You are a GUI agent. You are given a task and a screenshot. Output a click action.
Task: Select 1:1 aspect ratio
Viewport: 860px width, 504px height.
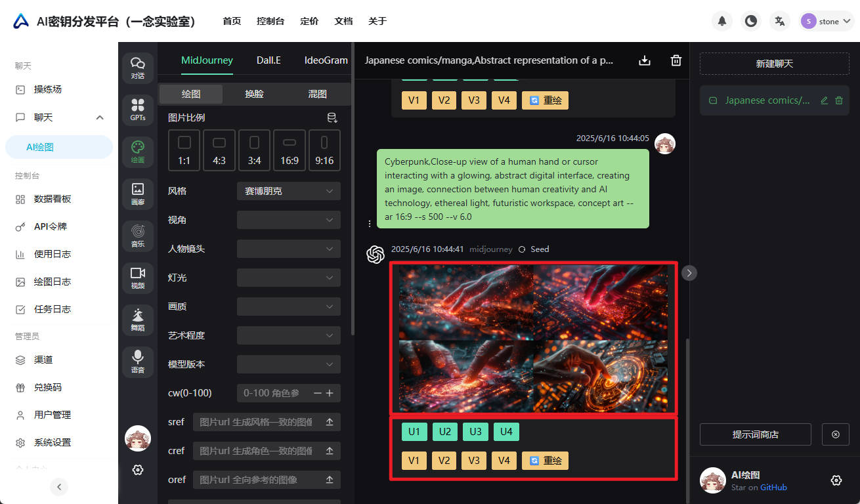point(184,150)
